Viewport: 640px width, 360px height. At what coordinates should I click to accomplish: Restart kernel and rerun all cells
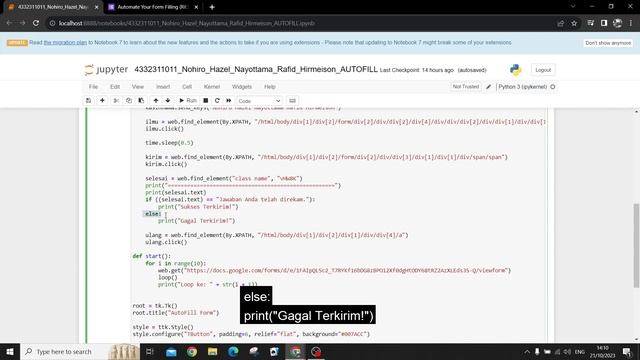click(x=229, y=100)
